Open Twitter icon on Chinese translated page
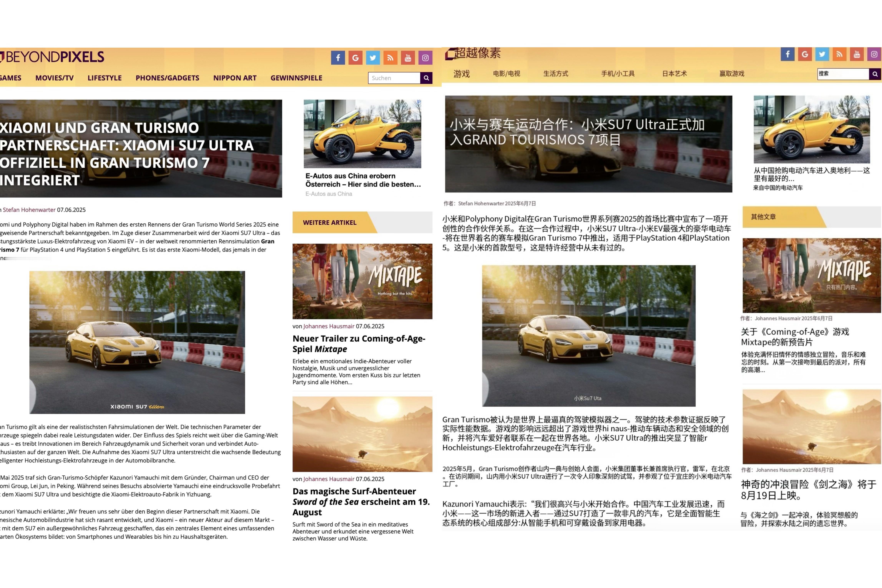The width and height of the screenshot is (882, 588). (x=822, y=54)
